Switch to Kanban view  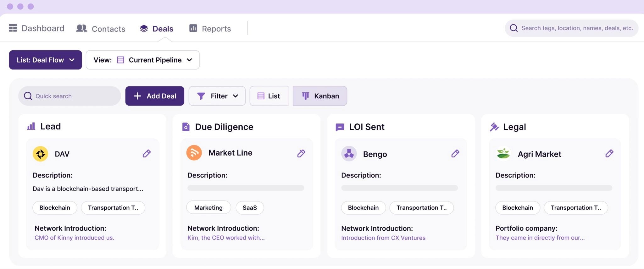(320, 96)
